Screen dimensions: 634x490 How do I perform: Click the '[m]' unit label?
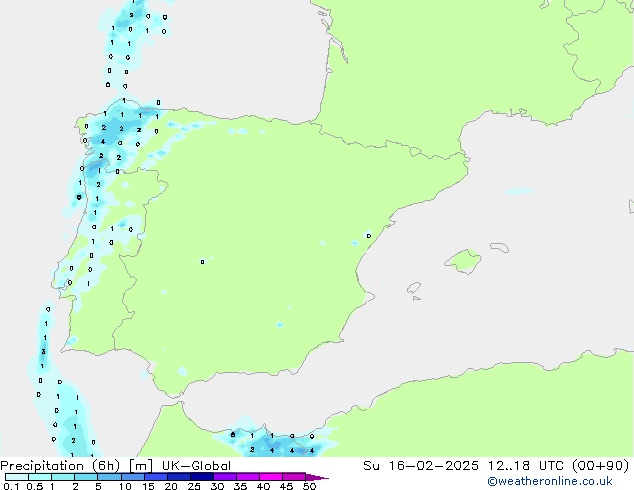point(140,466)
